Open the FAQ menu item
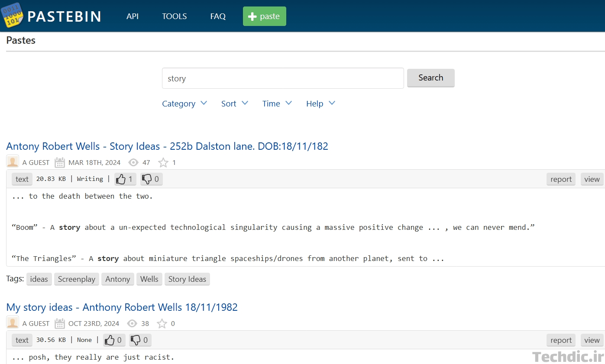 coord(218,16)
